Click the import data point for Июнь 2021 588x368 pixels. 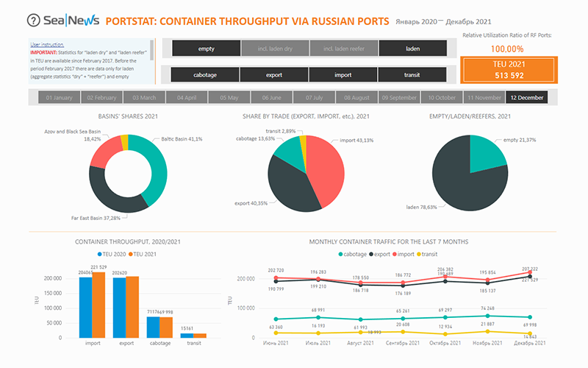pyautogui.click(x=276, y=278)
